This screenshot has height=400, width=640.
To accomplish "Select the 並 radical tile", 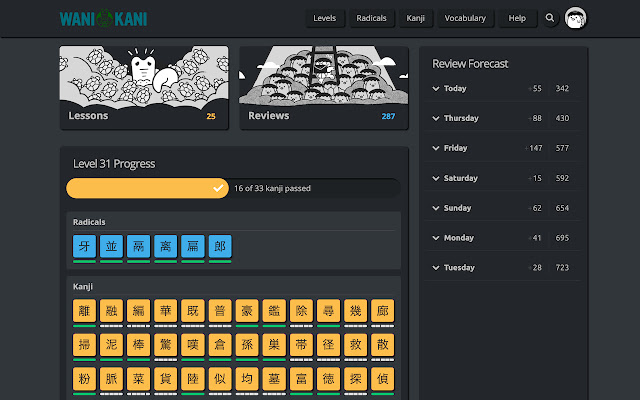I will [112, 247].
